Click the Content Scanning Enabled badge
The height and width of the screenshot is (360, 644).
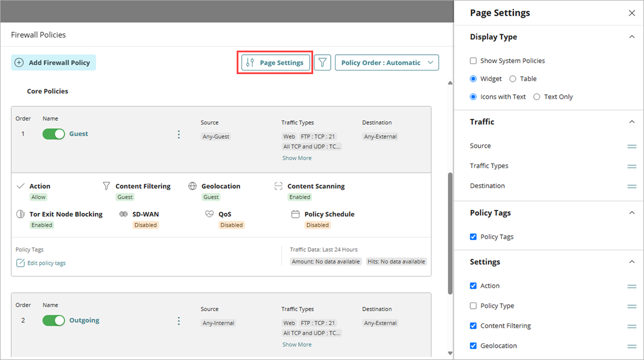300,197
